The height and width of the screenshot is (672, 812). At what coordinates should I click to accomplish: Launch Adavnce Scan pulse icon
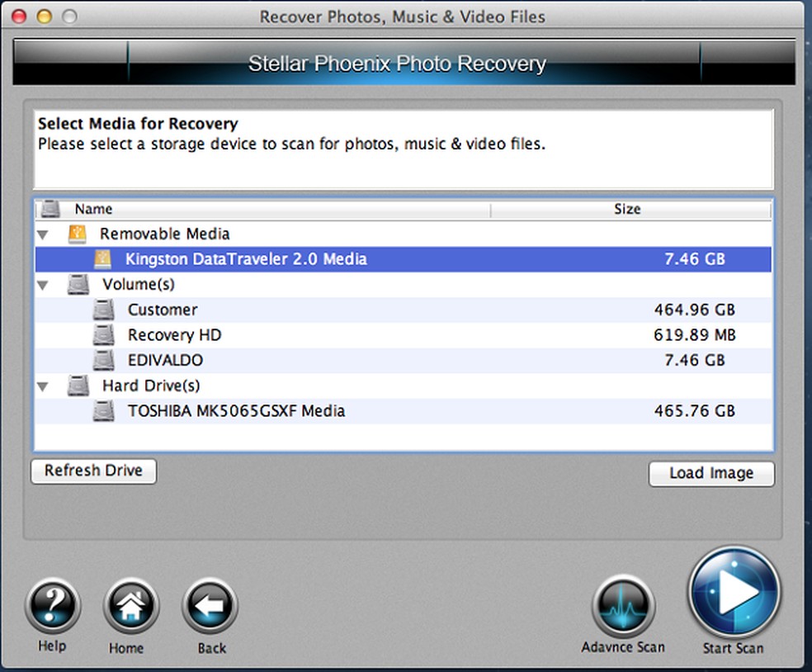coord(624,606)
